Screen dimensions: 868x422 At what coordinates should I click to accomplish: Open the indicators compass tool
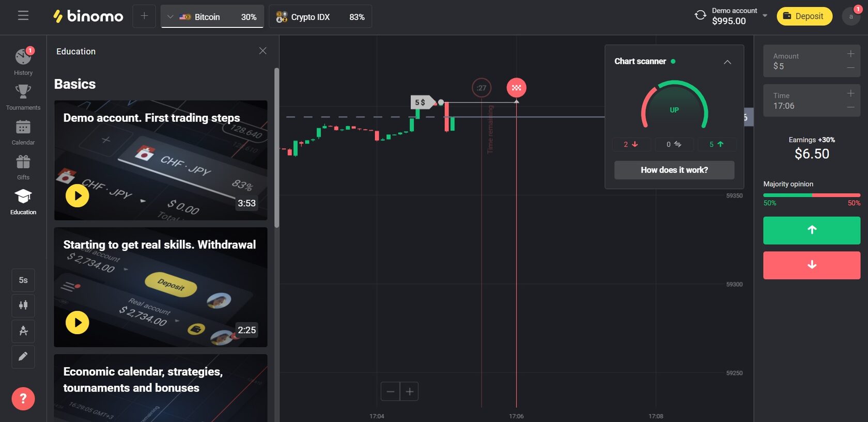click(23, 331)
